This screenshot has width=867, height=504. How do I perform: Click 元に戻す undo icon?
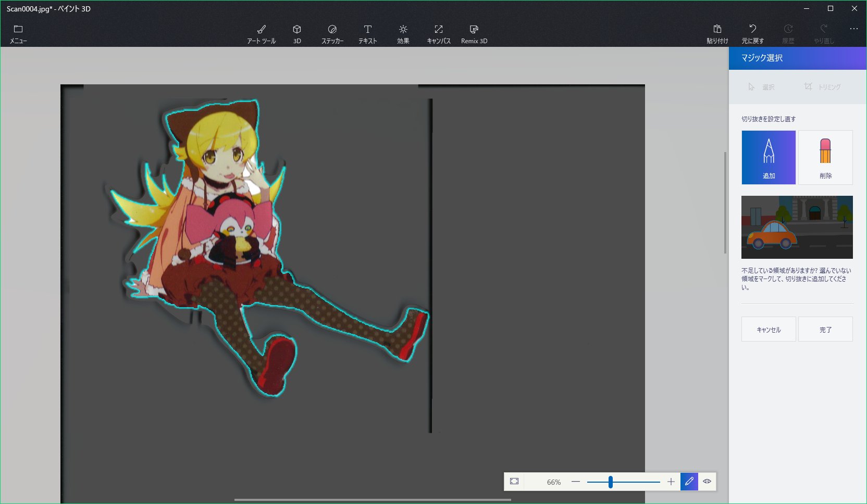753,34
